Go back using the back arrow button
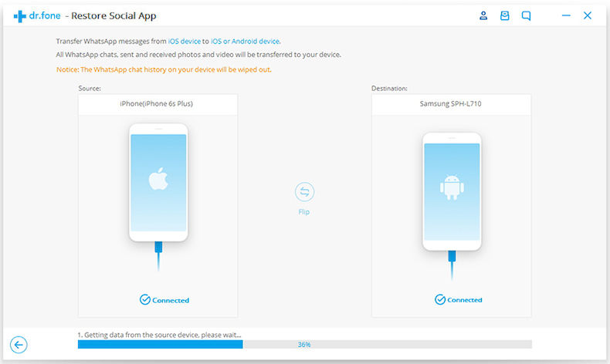The image size is (610, 364). (x=19, y=345)
